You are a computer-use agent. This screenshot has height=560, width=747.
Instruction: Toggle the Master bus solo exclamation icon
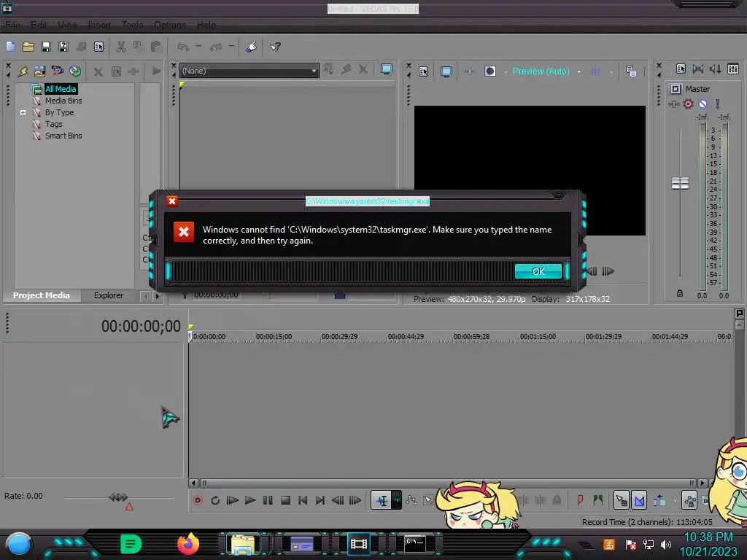click(718, 104)
